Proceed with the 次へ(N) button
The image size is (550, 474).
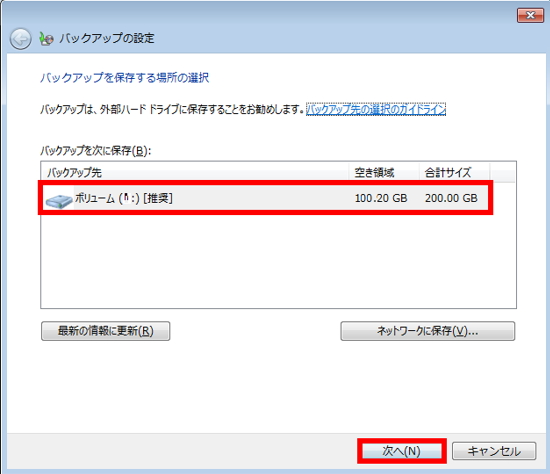(402, 451)
